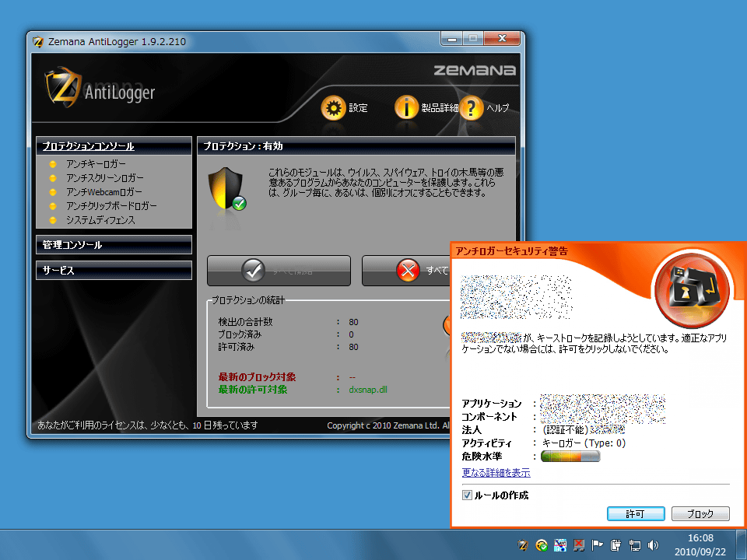Click the grey checkmark enable-all icon

click(x=253, y=271)
